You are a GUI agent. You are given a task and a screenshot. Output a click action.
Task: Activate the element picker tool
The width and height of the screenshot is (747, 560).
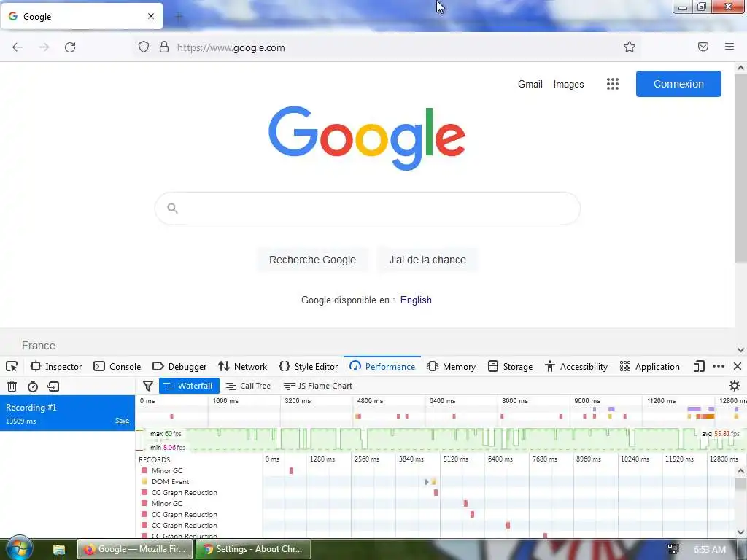[12, 366]
